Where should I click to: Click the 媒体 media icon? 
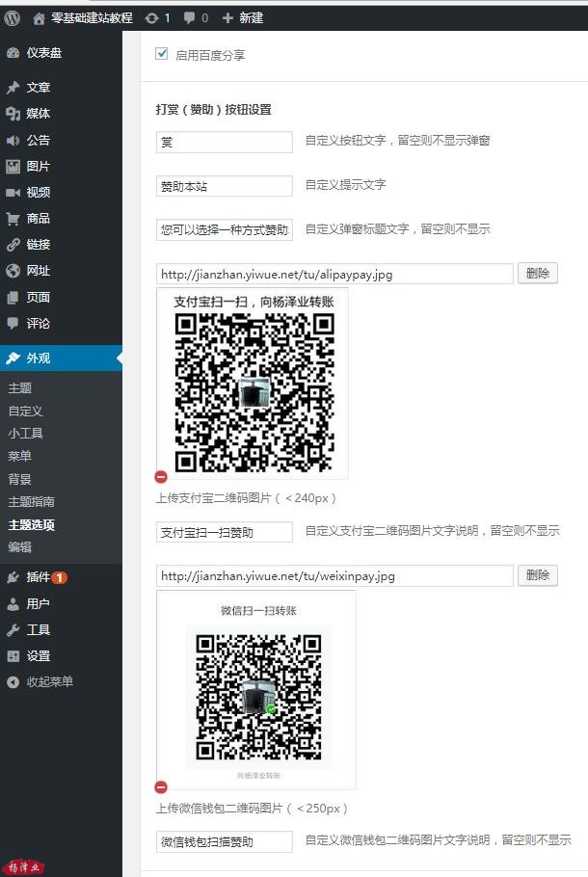point(13,114)
